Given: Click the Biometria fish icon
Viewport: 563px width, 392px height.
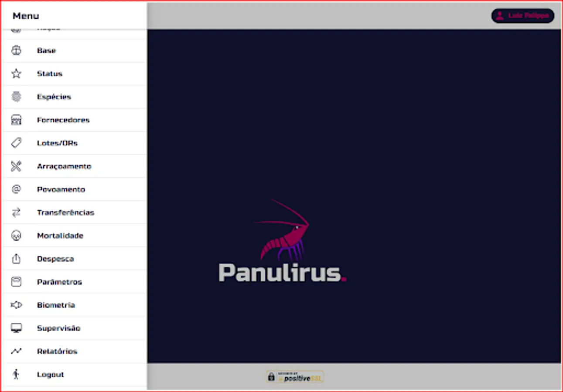Looking at the screenshot, I should (x=16, y=305).
